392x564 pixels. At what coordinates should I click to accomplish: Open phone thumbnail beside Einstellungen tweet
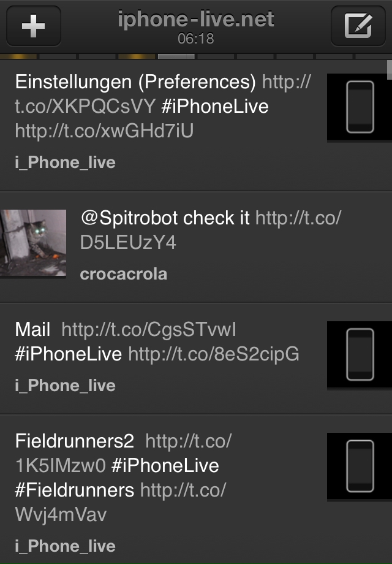[x=360, y=107]
